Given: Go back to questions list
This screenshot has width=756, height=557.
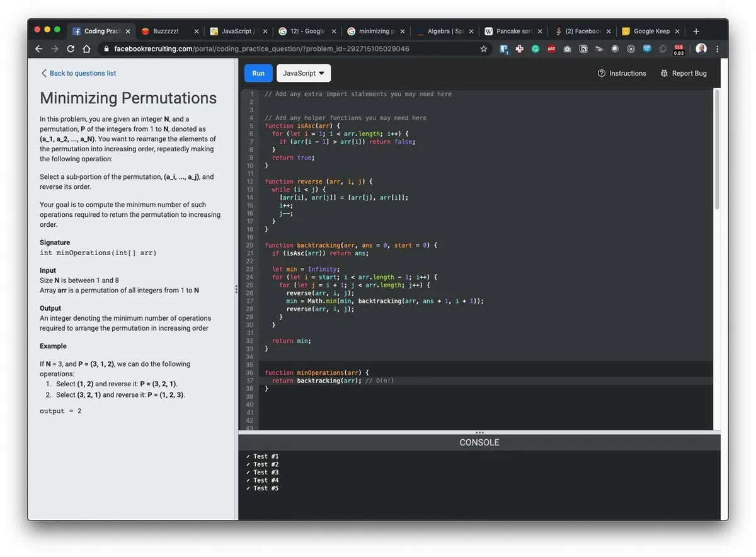Looking at the screenshot, I should click(x=78, y=73).
